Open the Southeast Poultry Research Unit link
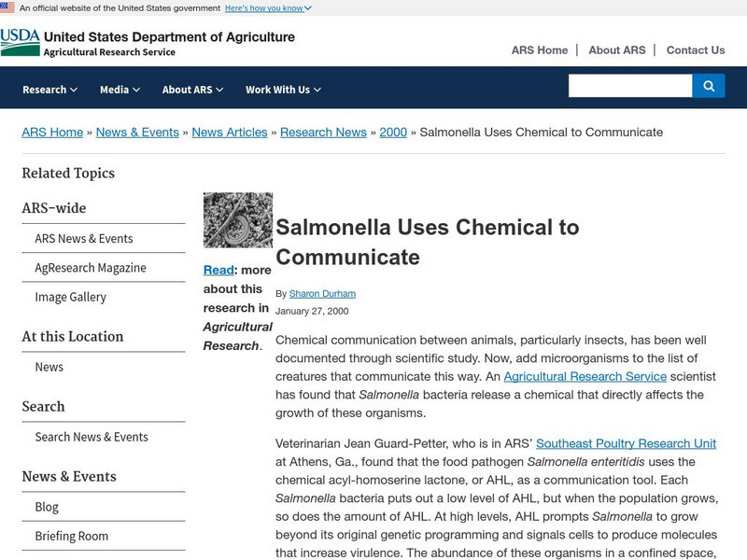The height and width of the screenshot is (560, 747). tap(626, 443)
